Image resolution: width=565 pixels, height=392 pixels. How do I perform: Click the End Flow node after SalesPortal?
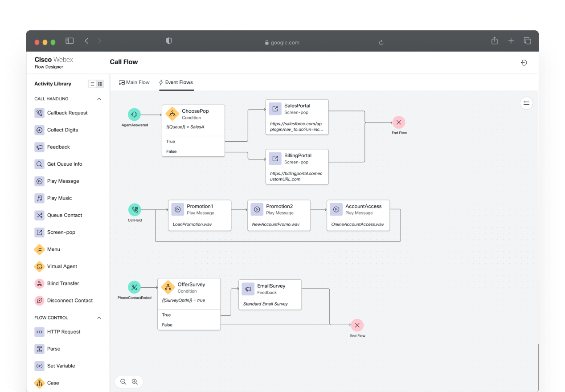(399, 122)
